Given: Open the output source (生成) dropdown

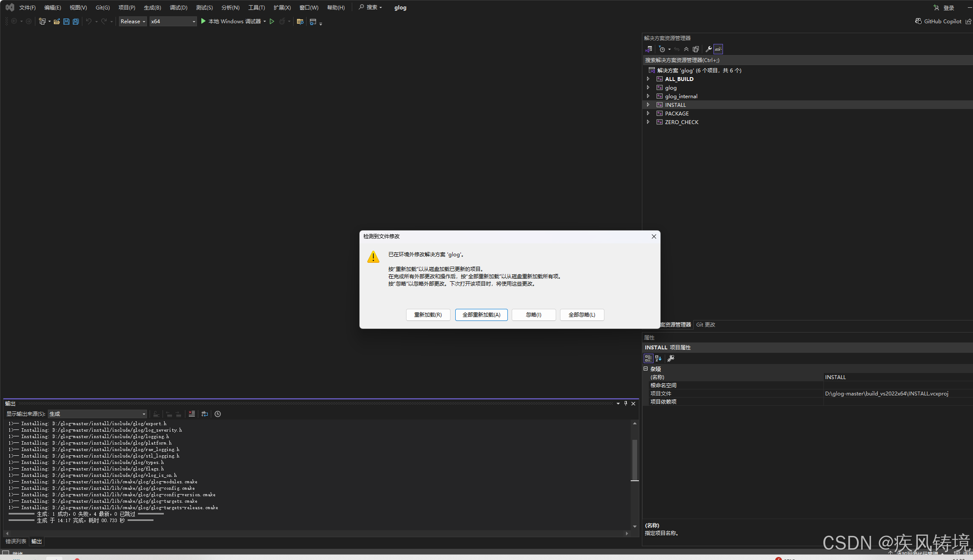Looking at the screenshot, I should 97,414.
